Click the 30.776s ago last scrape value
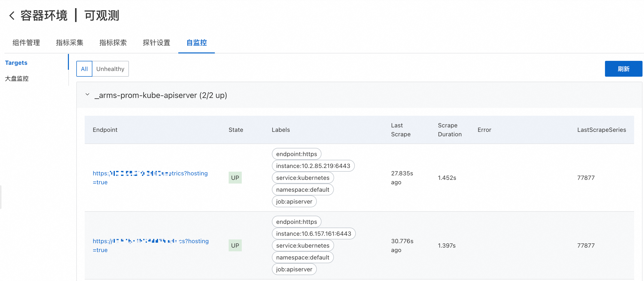Screen dimensions: 644x281 click(x=402, y=245)
